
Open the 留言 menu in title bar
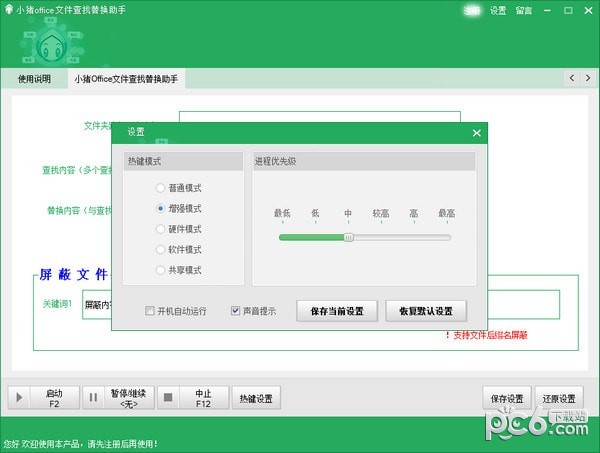click(524, 10)
